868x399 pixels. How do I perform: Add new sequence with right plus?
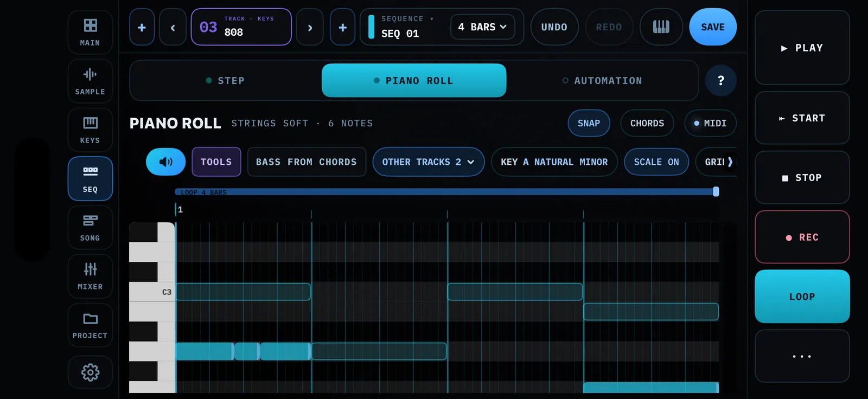[x=342, y=27]
